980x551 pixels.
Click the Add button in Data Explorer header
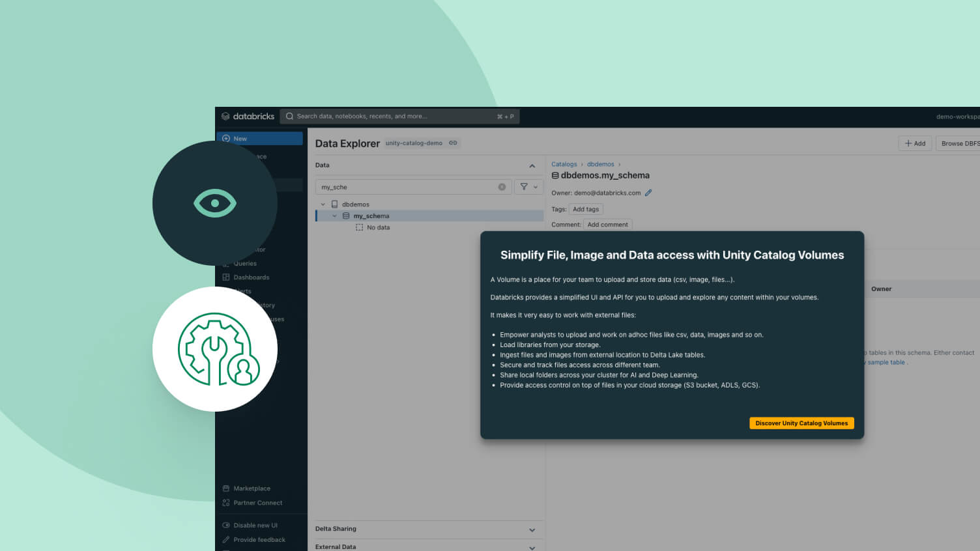(914, 143)
